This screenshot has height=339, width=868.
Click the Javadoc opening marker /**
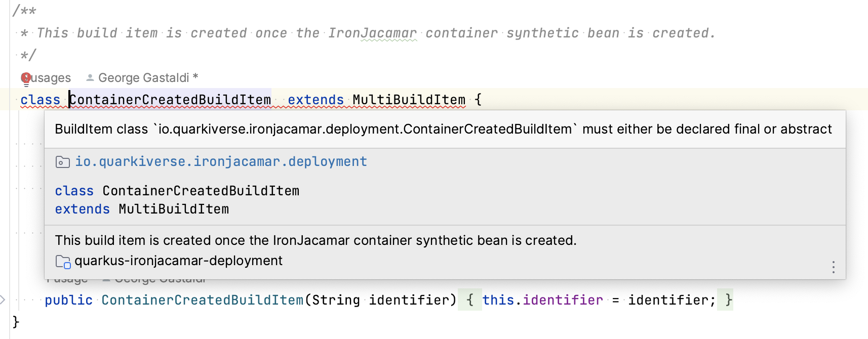click(24, 11)
